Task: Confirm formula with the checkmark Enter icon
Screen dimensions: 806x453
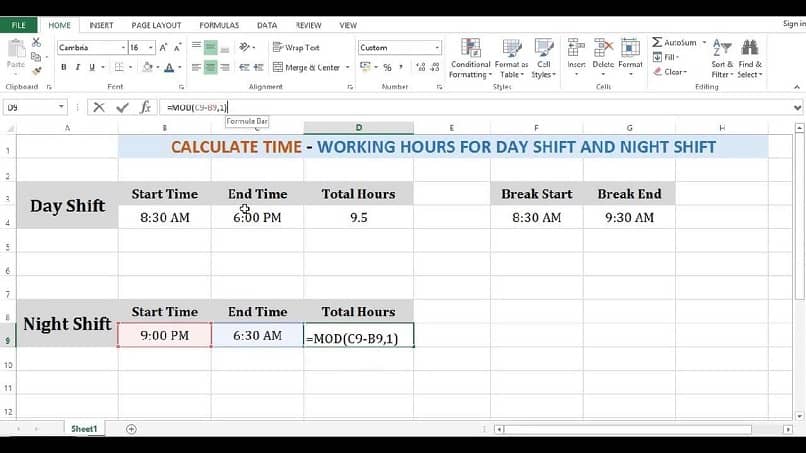Action: point(122,107)
